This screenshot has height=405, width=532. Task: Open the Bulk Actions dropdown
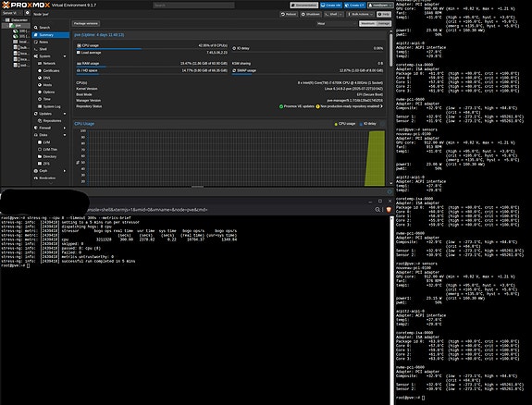[360, 14]
